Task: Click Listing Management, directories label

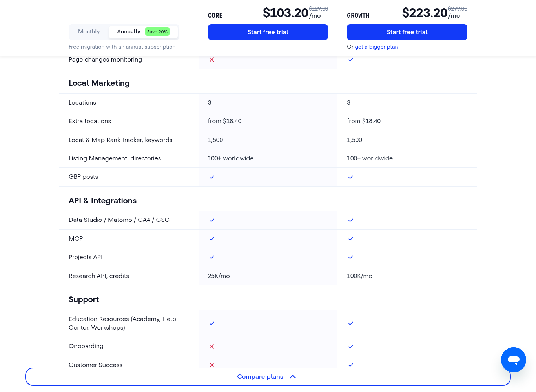Action: 115,158
